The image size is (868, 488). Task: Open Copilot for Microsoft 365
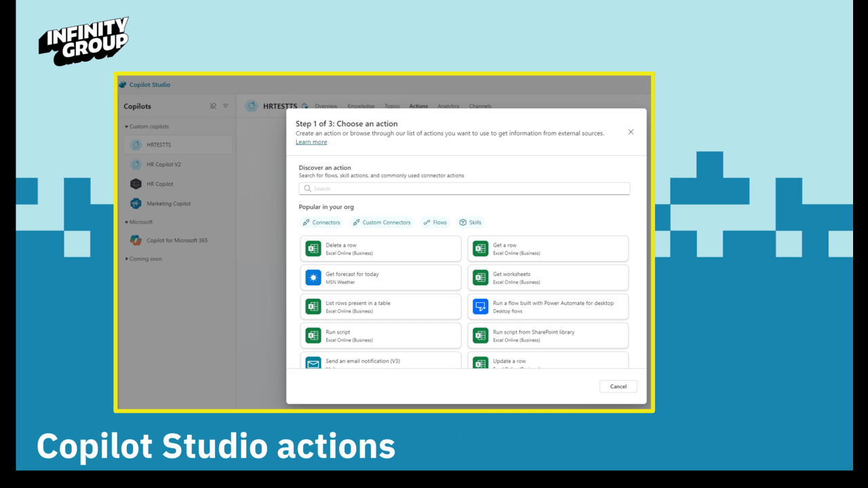[x=178, y=240]
